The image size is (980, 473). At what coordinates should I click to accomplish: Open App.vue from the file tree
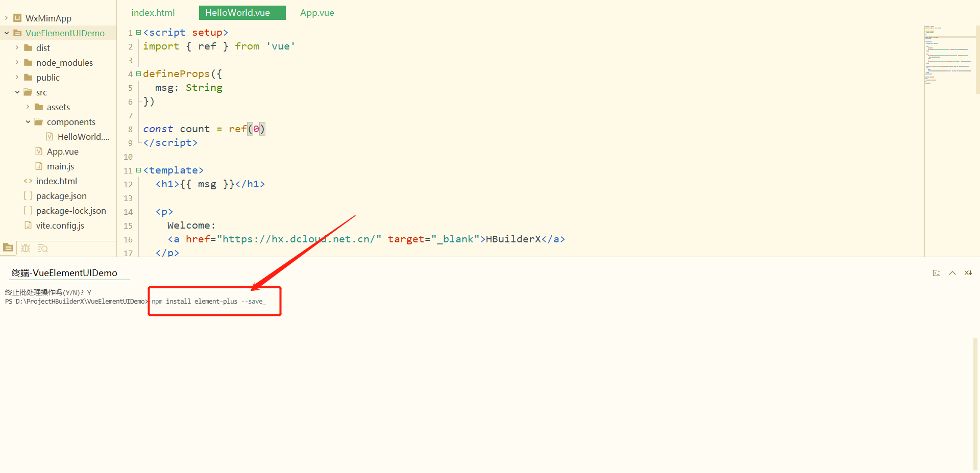coord(63,152)
